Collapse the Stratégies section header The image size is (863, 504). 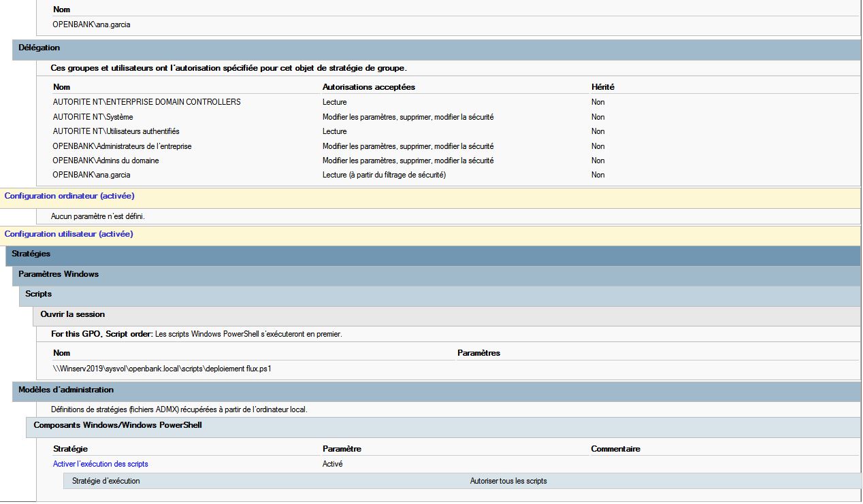[x=31, y=254]
